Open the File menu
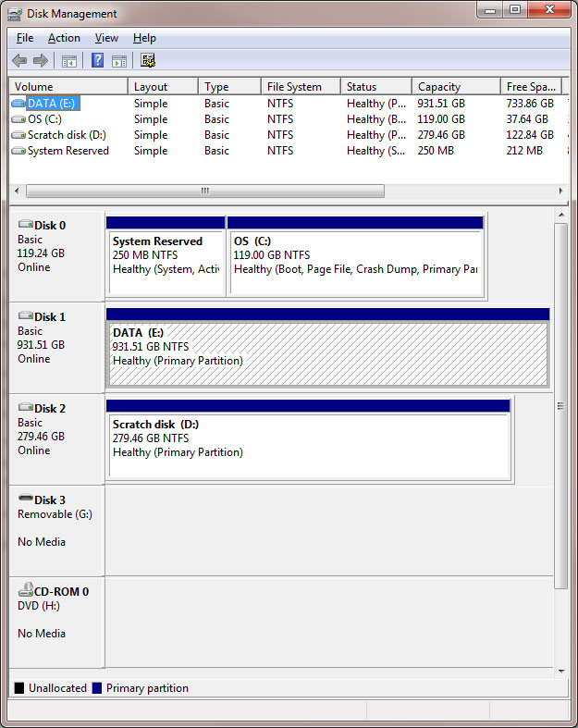 25,38
